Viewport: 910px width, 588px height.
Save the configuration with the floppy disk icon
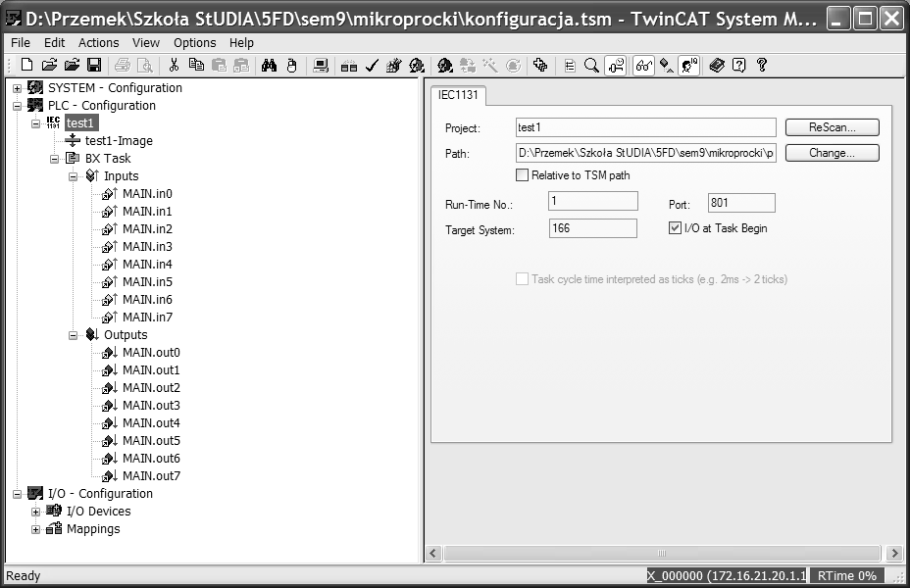click(94, 65)
